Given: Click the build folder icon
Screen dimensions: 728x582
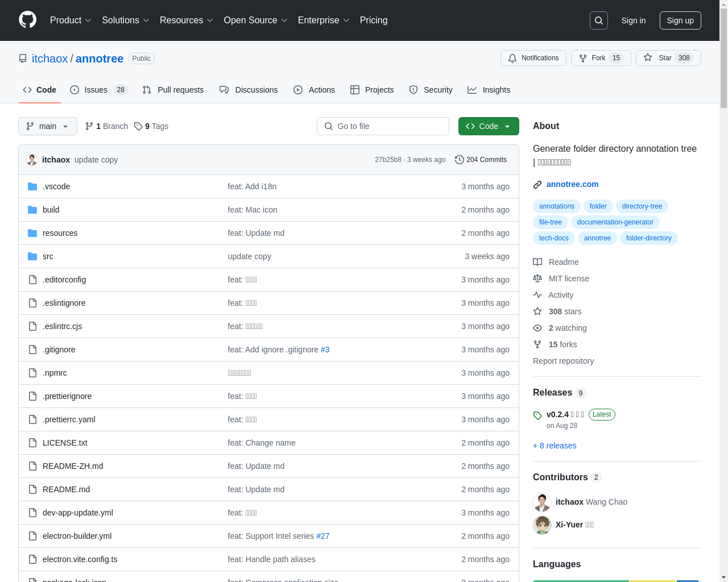Looking at the screenshot, I should click(x=32, y=210).
